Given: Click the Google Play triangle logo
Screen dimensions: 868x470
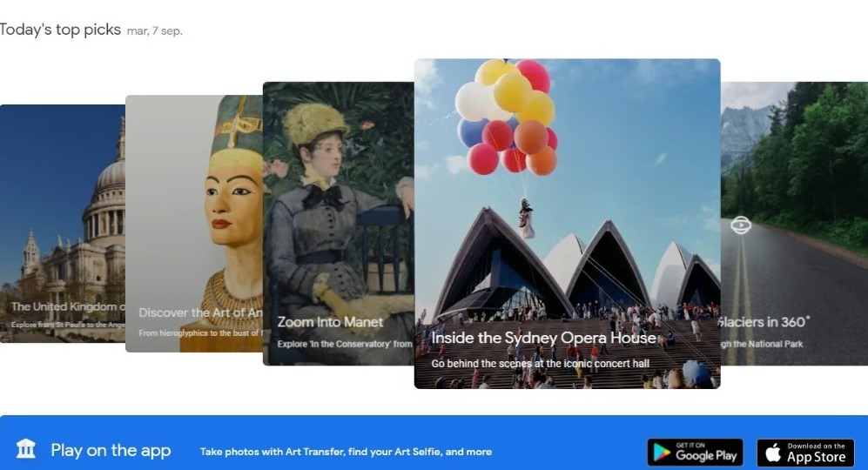Looking at the screenshot, I should tap(662, 453).
